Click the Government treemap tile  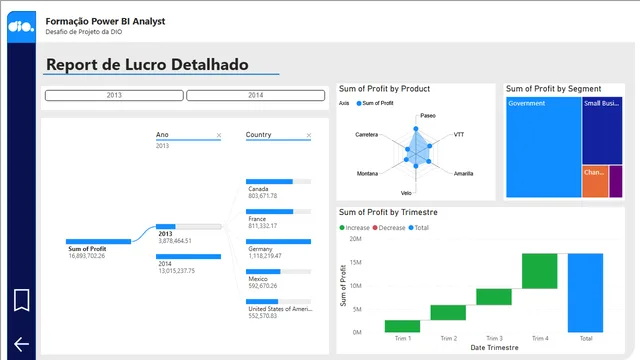(544, 147)
